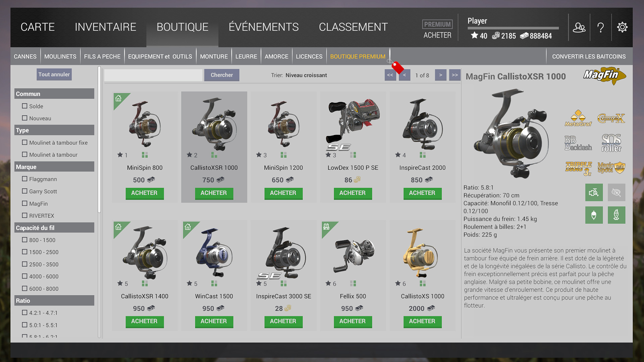Click the Tripple Drag 3x icon
Viewport: 644px width, 362px height.
[x=578, y=168]
